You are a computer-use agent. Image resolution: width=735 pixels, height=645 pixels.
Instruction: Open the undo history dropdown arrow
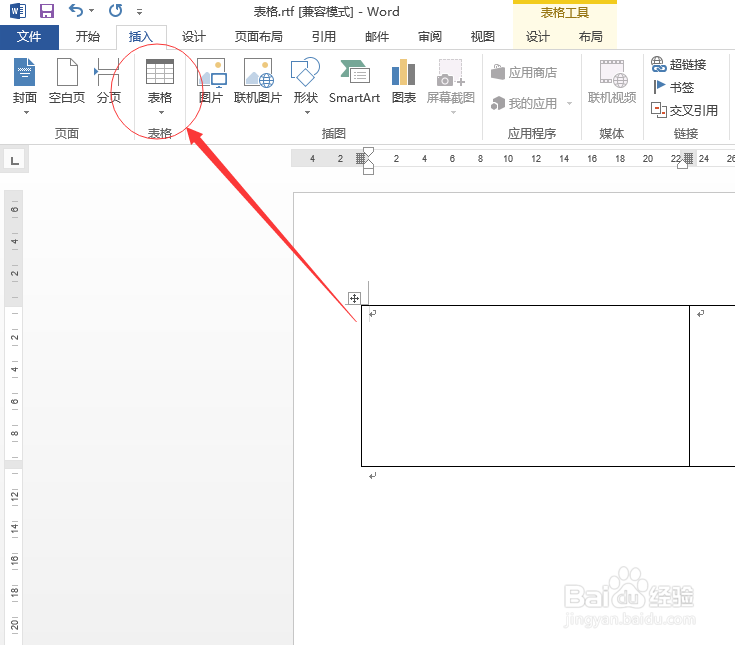pos(91,11)
